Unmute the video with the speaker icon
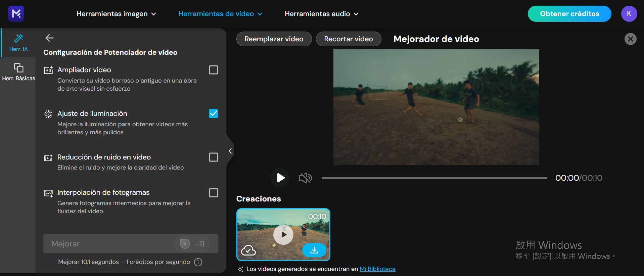The image size is (644, 276). [x=305, y=178]
